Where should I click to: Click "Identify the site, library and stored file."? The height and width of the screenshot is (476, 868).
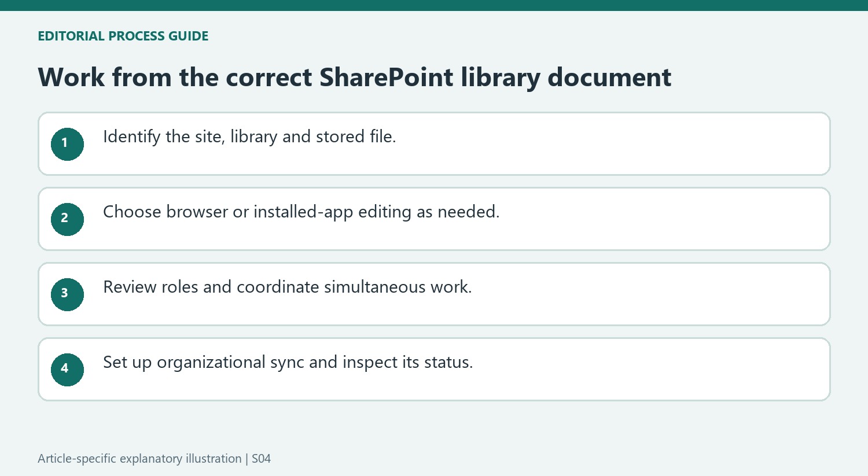tap(249, 137)
